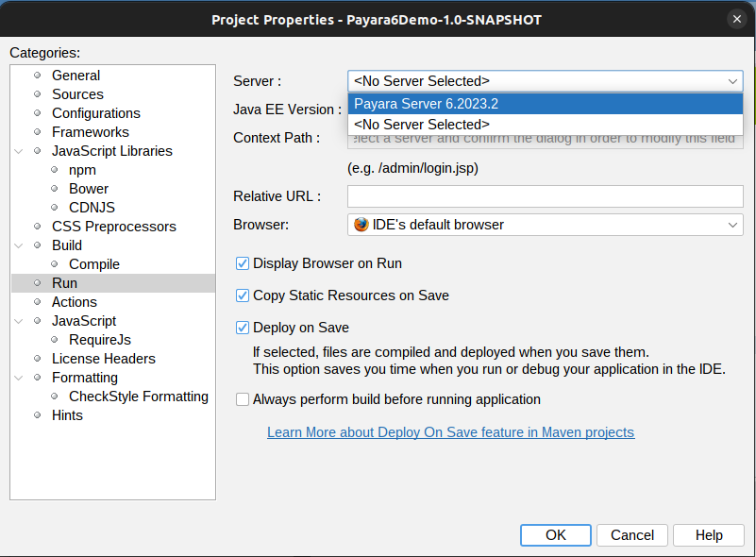Uncheck Display Browser on Run

coord(243,263)
